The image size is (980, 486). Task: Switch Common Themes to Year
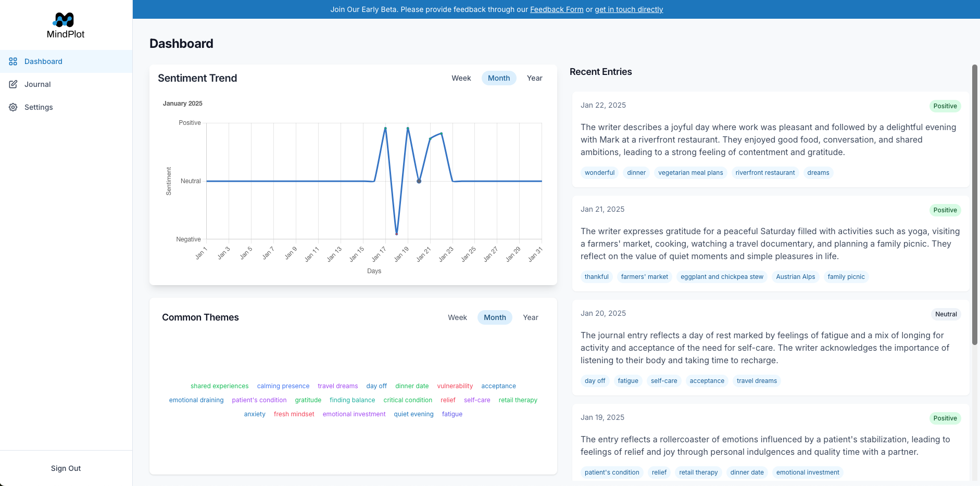(531, 317)
